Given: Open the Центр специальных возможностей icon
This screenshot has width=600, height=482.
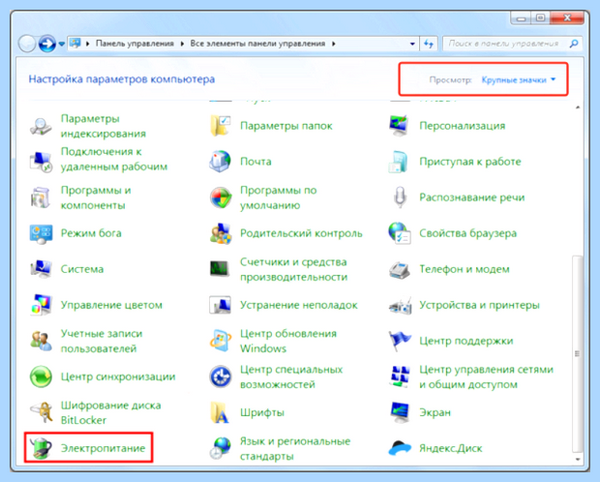Looking at the screenshot, I should 220,376.
